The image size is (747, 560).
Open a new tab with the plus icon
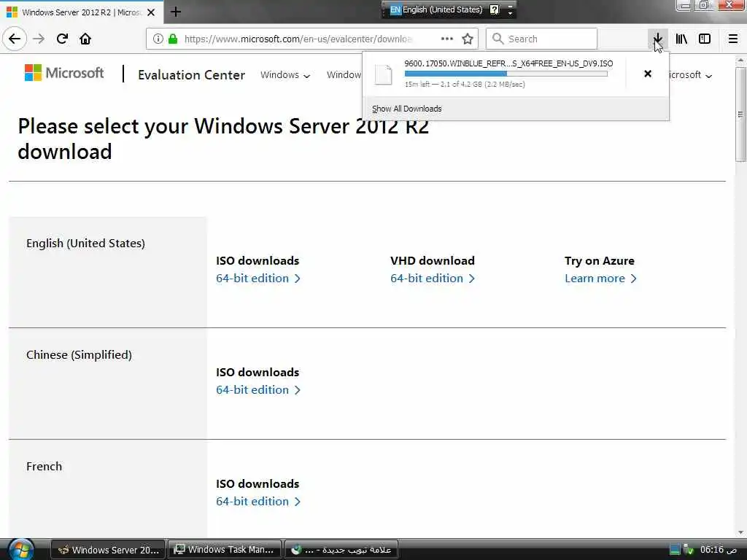tap(176, 12)
